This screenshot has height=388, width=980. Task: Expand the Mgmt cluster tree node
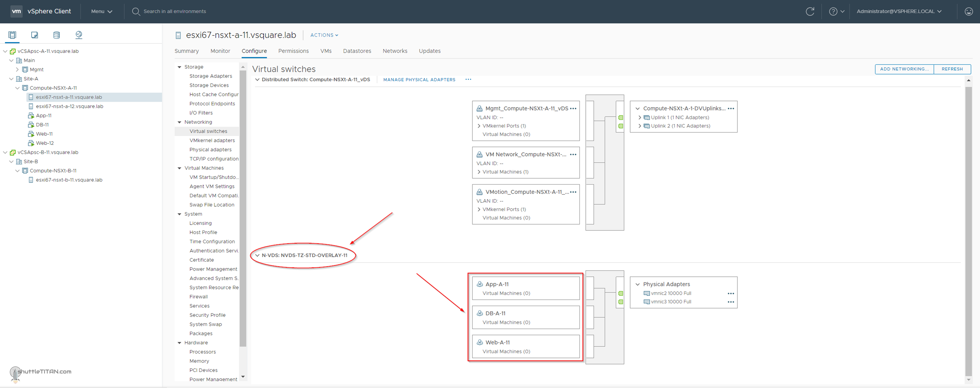coord(17,70)
